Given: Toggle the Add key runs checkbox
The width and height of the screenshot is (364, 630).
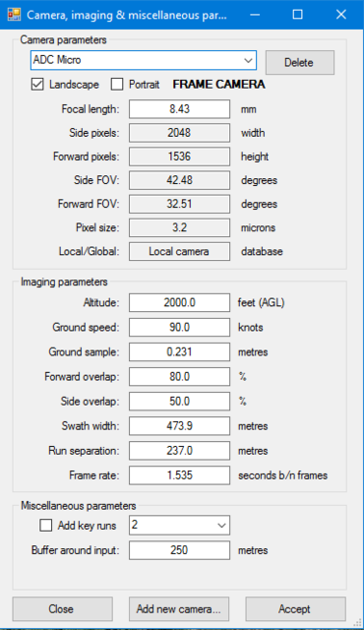Looking at the screenshot, I should (46, 525).
